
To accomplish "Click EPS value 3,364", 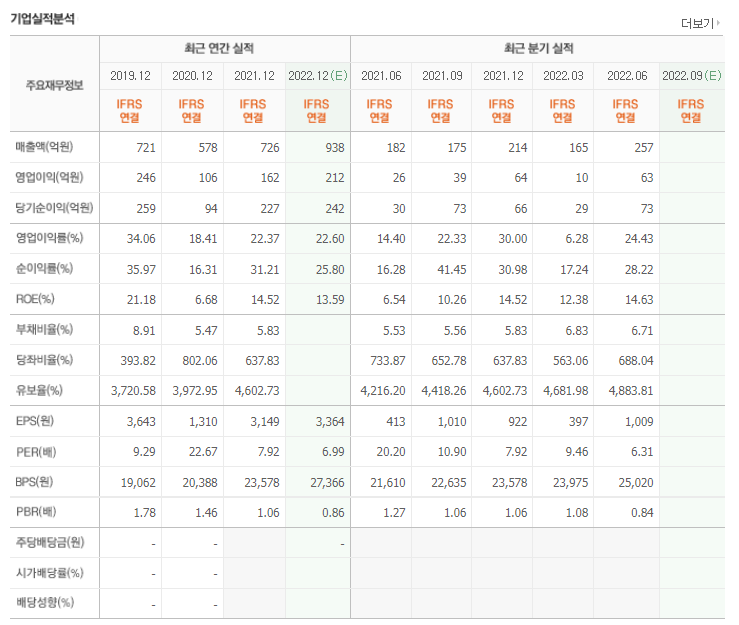I will [x=330, y=422].
